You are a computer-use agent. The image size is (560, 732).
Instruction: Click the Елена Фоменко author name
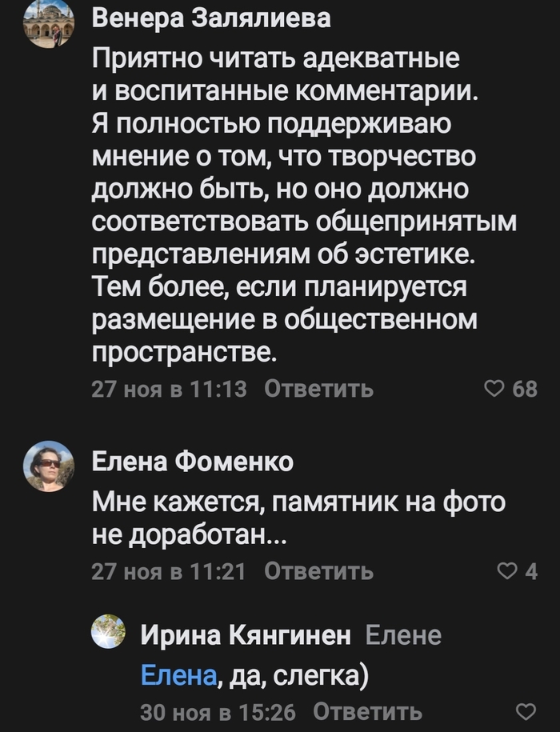(193, 462)
